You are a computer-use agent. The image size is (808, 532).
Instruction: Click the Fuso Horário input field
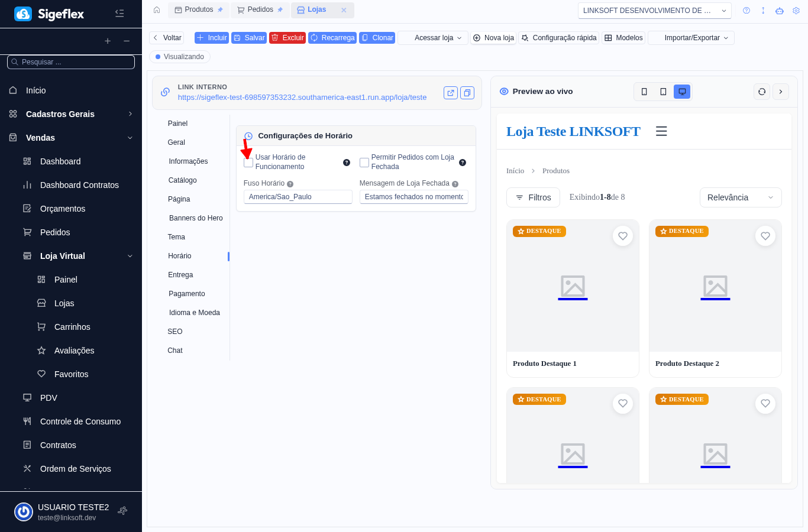298,197
